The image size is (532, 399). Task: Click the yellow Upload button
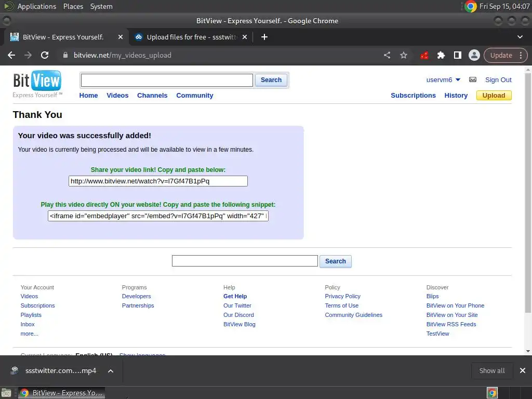[x=494, y=96]
